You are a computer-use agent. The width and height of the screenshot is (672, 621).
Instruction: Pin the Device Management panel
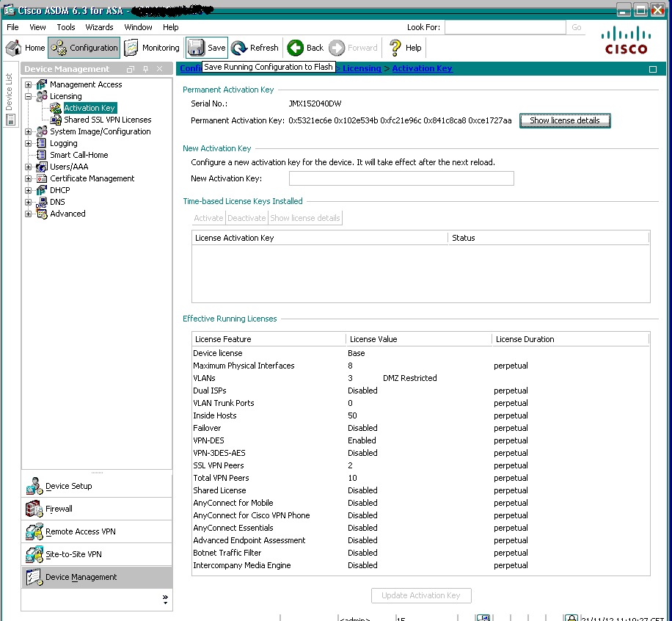(x=146, y=69)
